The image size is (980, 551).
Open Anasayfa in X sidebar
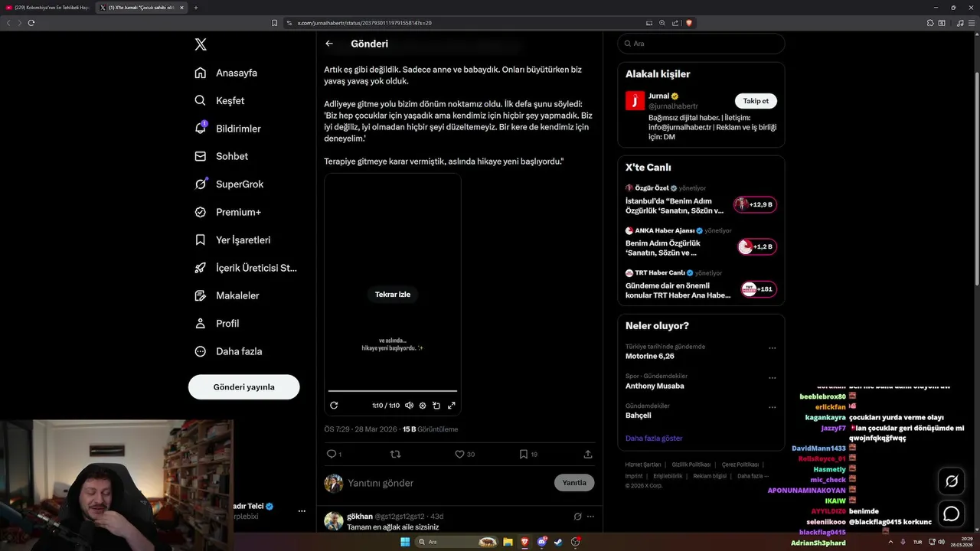226,73
